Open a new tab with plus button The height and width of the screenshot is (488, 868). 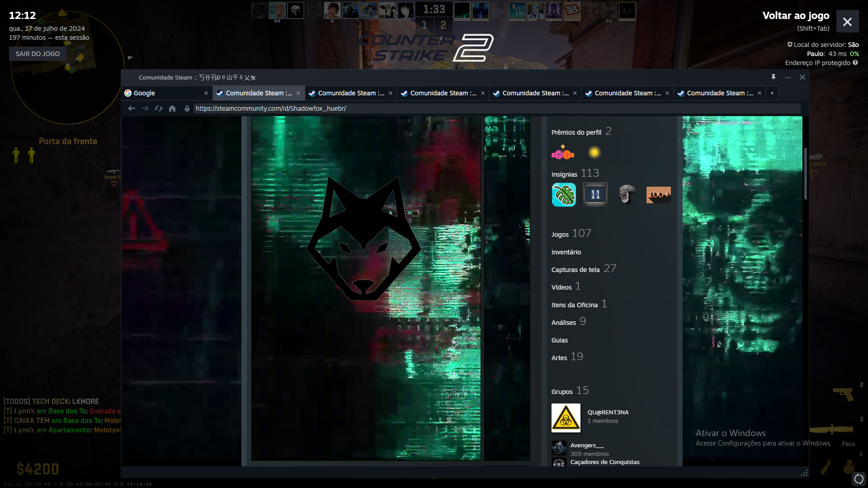(x=772, y=93)
